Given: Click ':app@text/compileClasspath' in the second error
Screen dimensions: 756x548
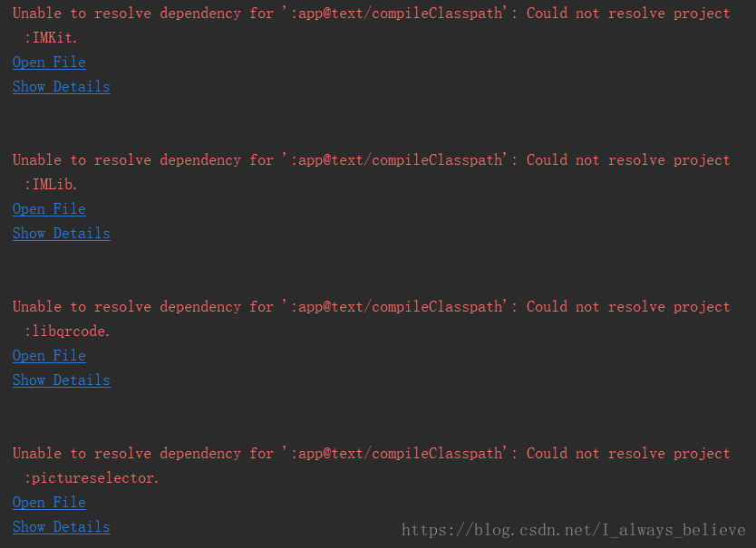Looking at the screenshot, I should point(401,159).
